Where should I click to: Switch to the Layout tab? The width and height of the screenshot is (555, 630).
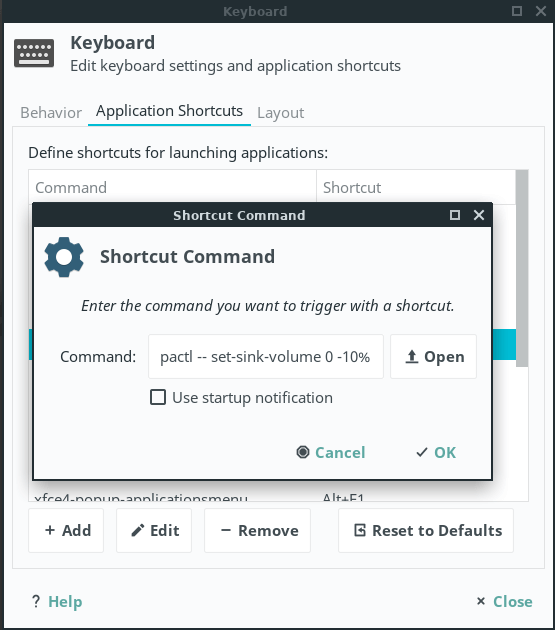(281, 112)
